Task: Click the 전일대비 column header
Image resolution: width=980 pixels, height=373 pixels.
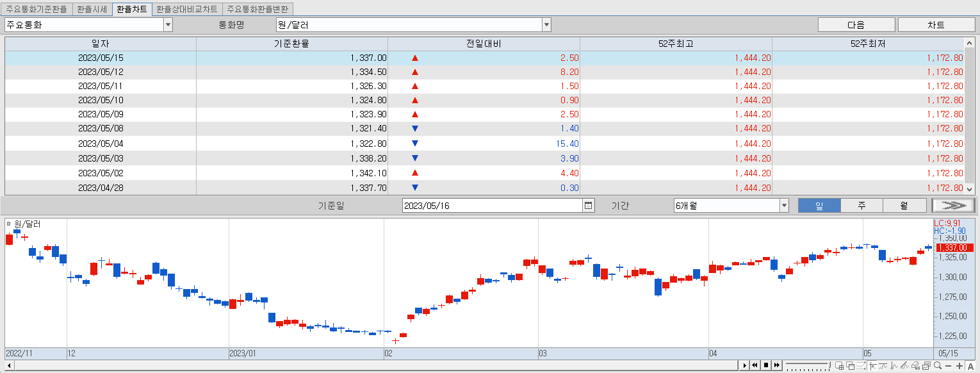Action: pos(484,44)
